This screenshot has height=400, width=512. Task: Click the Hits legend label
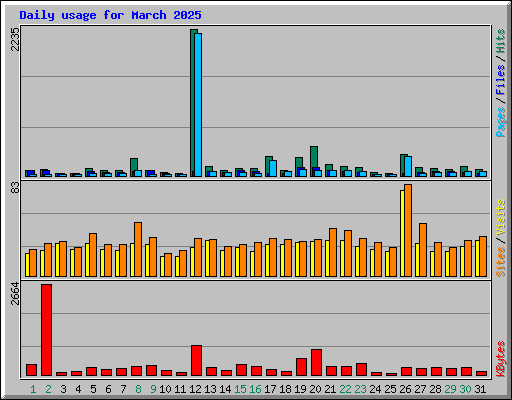click(500, 41)
